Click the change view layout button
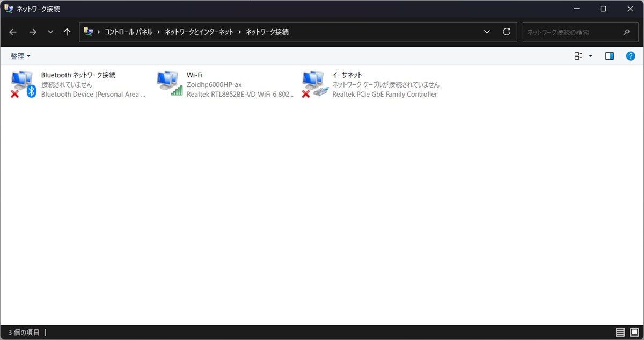The width and height of the screenshot is (644, 340). pyautogui.click(x=579, y=56)
